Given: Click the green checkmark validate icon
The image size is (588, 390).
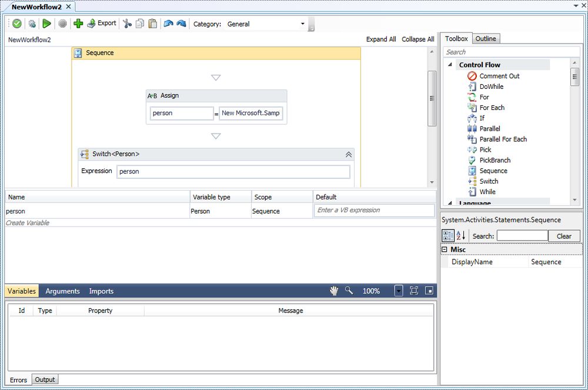Looking at the screenshot, I should click(x=17, y=24).
